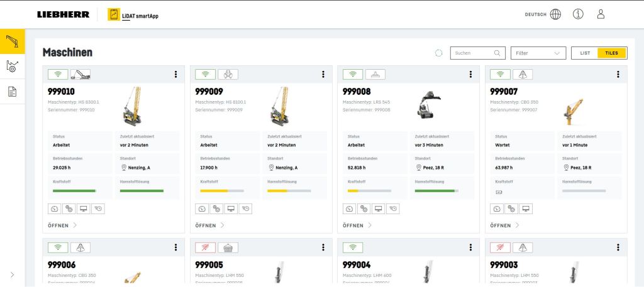The height and width of the screenshot is (287, 644).
Task: Change language via DEUTSCH globe selector
Action: point(543,14)
